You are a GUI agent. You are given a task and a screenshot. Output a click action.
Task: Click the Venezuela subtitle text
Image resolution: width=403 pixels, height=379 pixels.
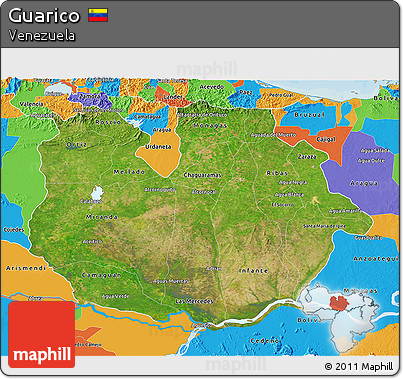click(42, 36)
